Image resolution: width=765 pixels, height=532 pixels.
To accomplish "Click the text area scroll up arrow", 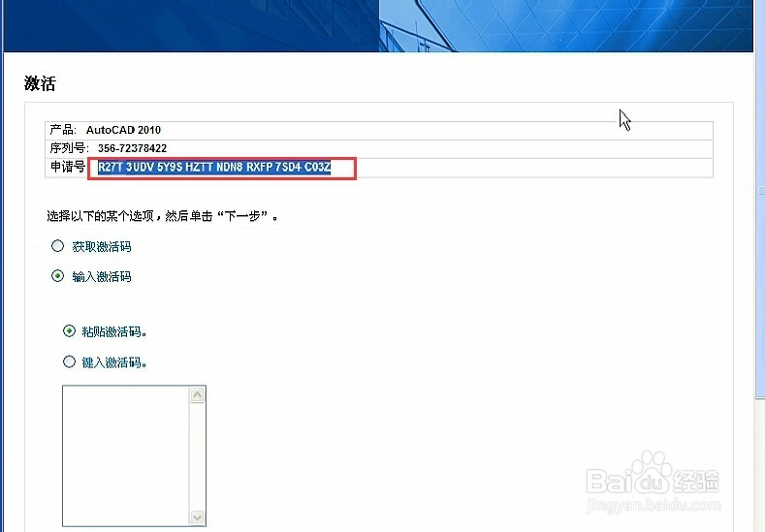I will (197, 394).
